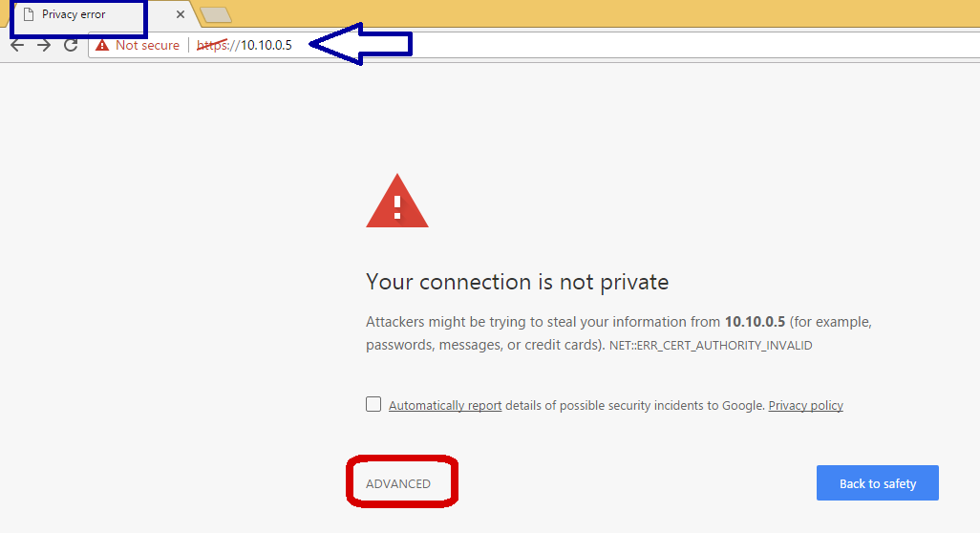Open the Automatically report link
The image size is (980, 533).
[445, 405]
